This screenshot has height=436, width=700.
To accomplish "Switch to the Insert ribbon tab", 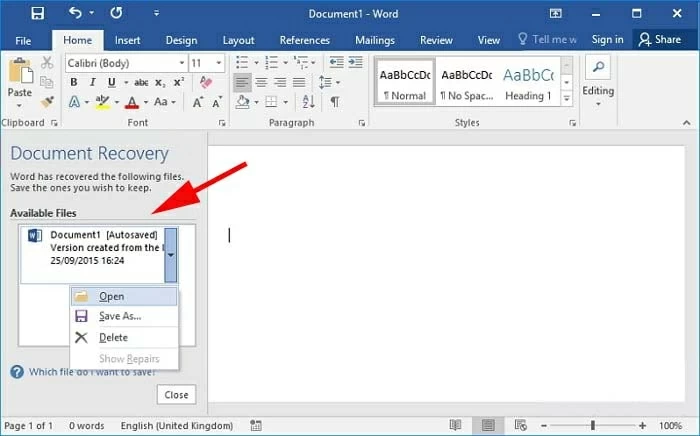I will [x=127, y=40].
